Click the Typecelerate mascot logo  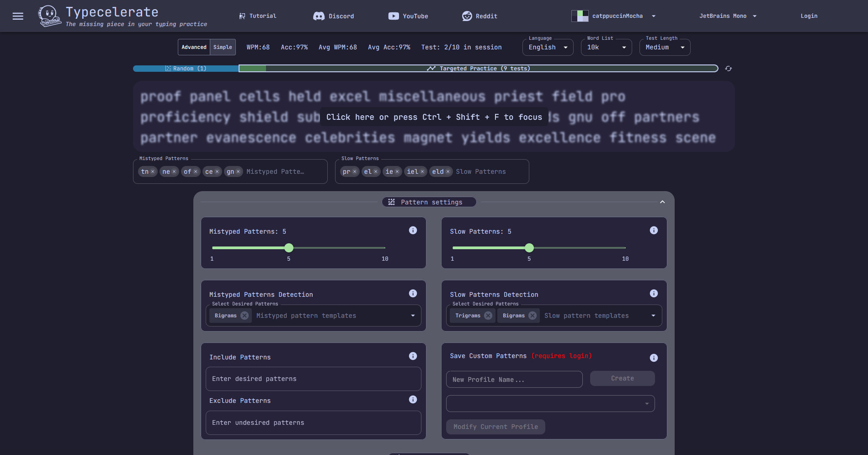coord(49,16)
